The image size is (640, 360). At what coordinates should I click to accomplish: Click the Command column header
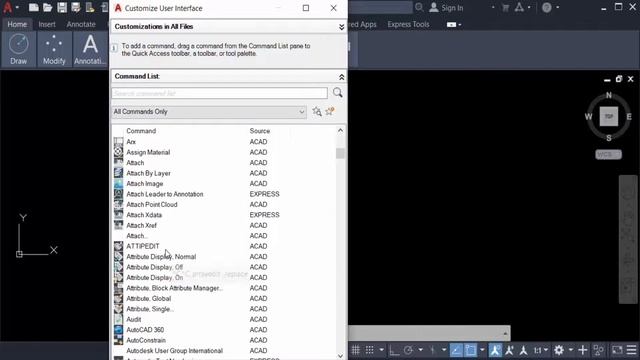[141, 131]
